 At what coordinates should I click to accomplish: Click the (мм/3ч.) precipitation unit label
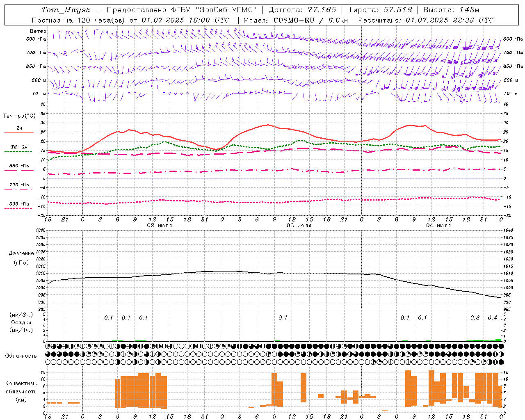(21, 315)
